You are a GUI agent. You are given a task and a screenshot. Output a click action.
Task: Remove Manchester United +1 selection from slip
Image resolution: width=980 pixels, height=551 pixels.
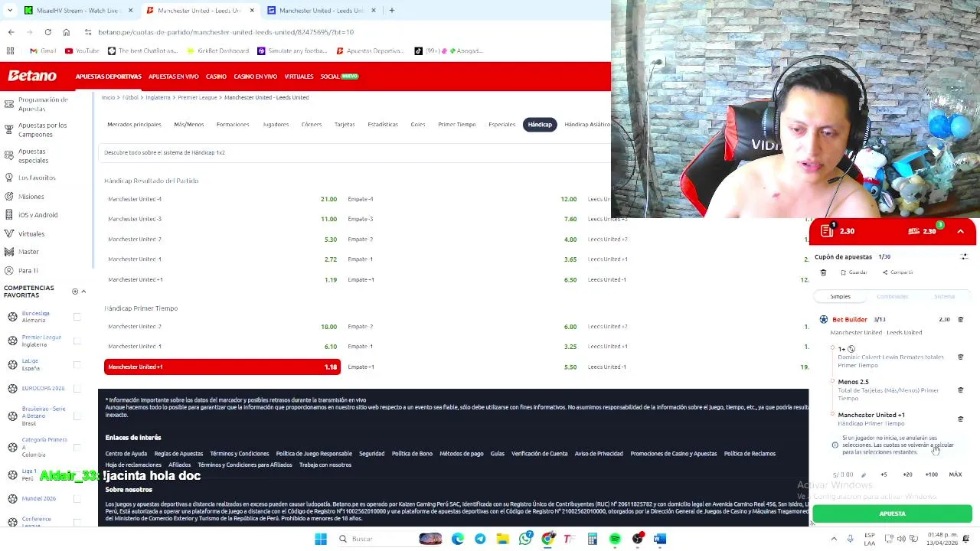pos(961,419)
